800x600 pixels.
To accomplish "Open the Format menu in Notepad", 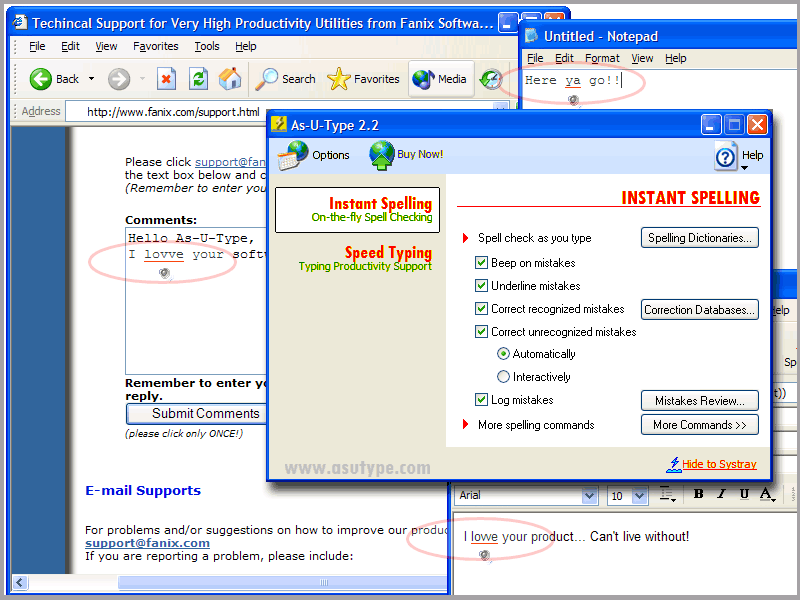I will [602, 58].
